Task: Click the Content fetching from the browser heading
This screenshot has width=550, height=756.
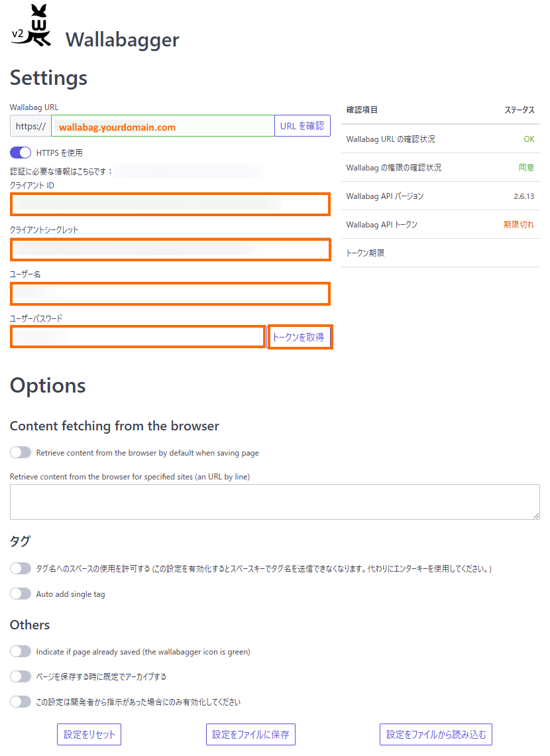Action: point(115,426)
